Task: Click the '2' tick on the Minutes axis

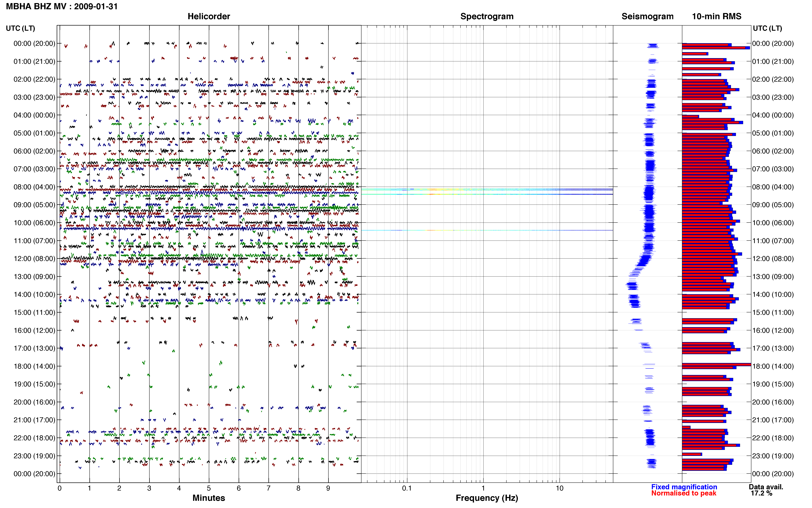Action: coord(119,488)
